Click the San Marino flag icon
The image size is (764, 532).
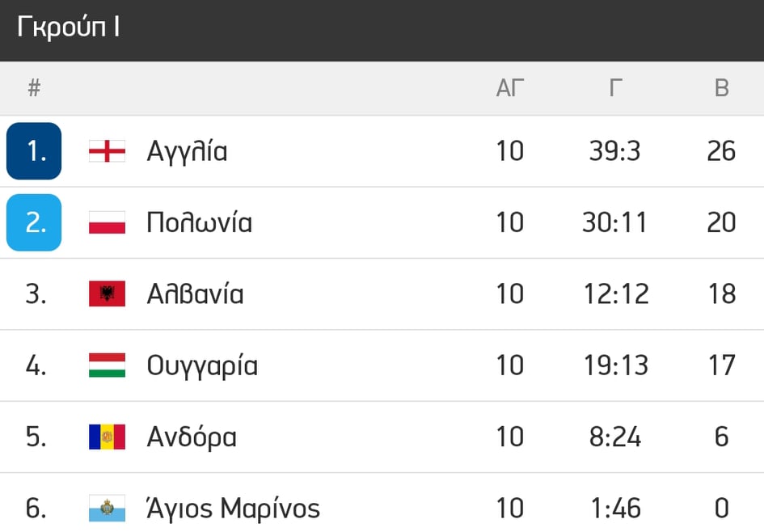108,508
